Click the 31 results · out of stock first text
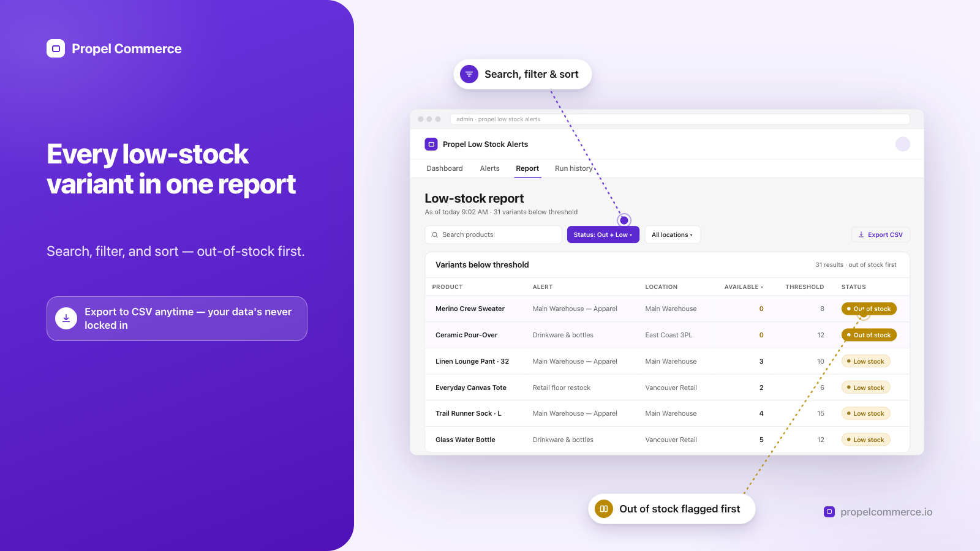 [x=856, y=265]
